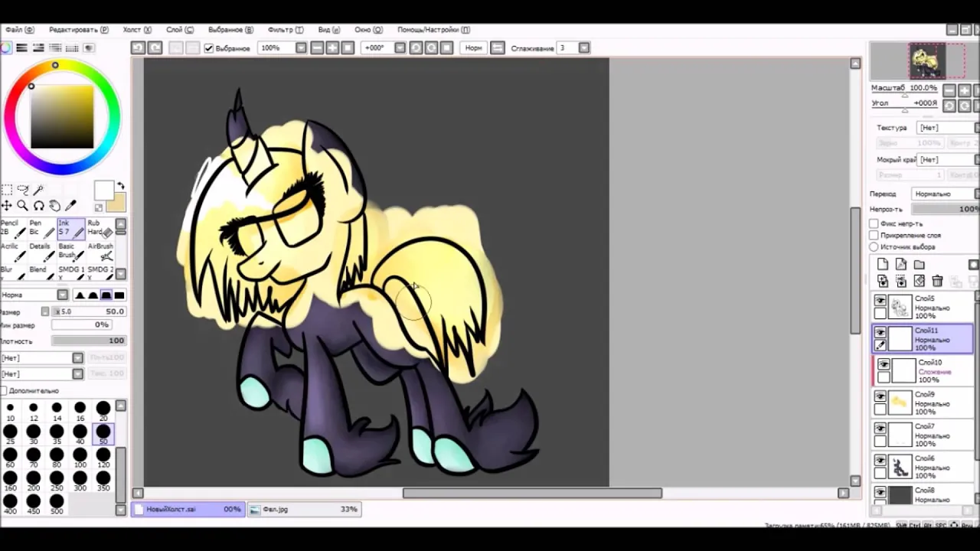Select the rectangular Selection tool
The image size is (980, 551).
7,190
